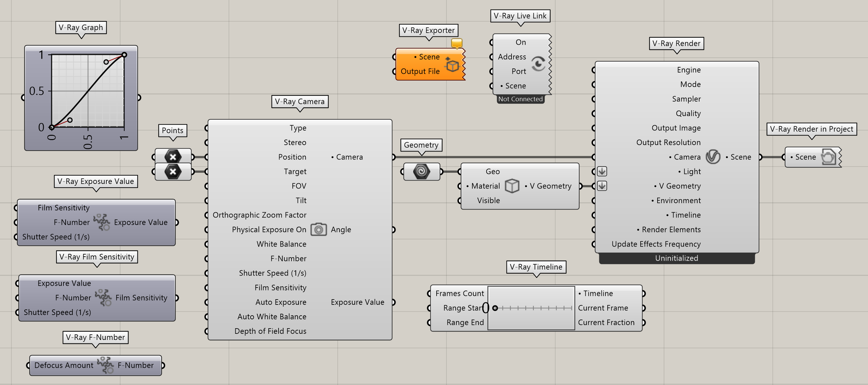Image resolution: width=868 pixels, height=385 pixels.
Task: Click the gears icon in Exposure Value component
Action: tap(102, 222)
